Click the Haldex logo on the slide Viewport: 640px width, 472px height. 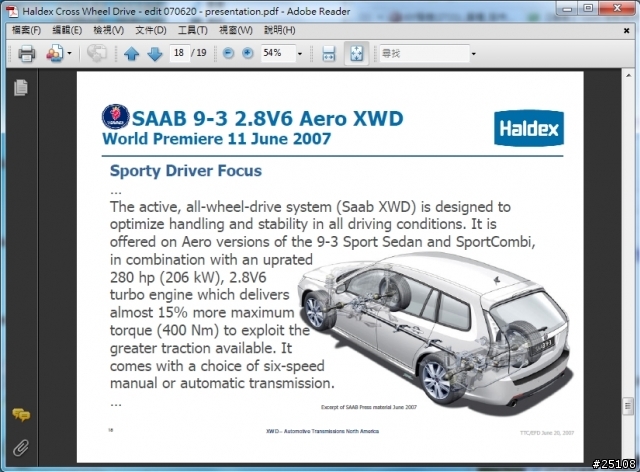pyautogui.click(x=529, y=128)
